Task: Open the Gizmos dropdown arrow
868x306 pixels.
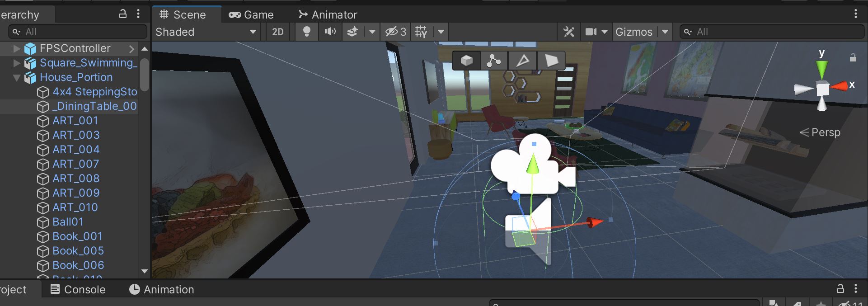Action: [x=665, y=32]
